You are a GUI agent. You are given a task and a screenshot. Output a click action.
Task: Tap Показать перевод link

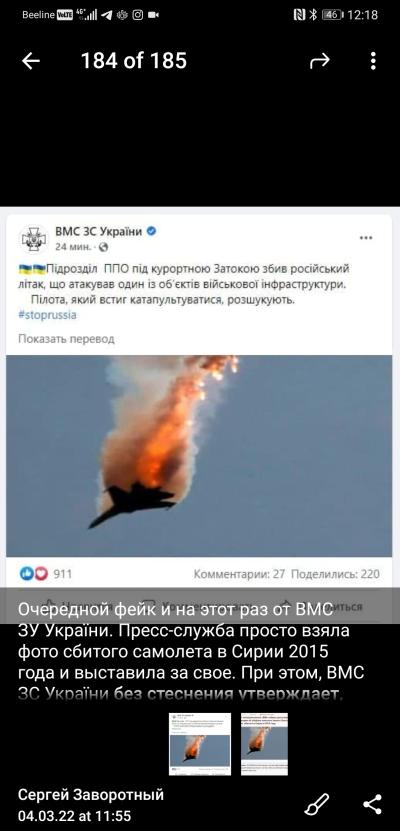point(66,339)
